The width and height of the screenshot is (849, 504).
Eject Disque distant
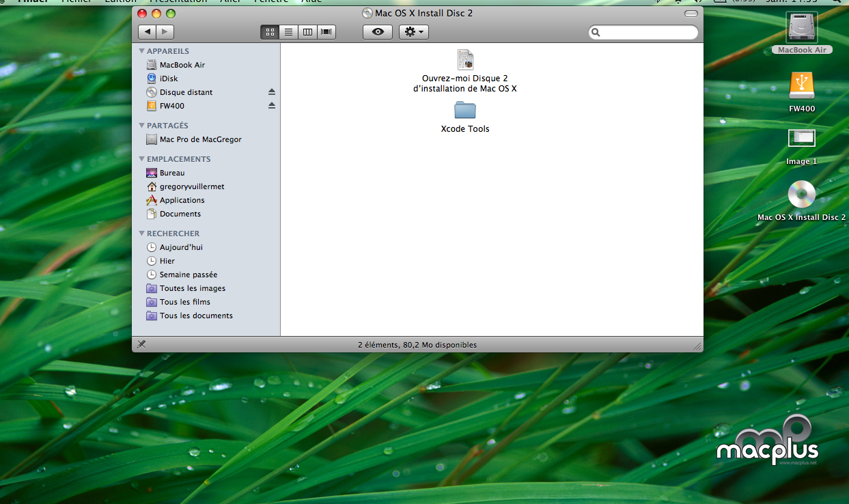tap(271, 92)
